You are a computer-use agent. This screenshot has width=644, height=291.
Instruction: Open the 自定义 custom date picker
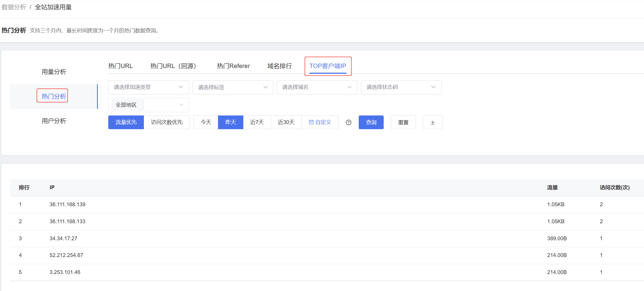320,122
